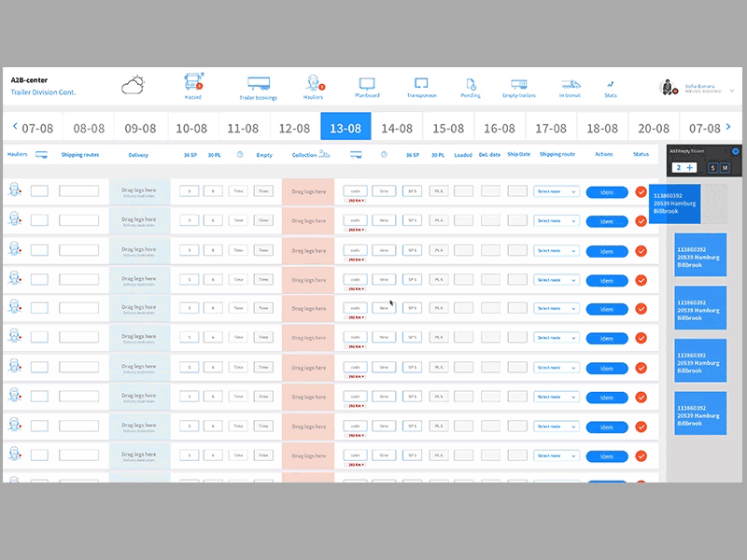Open the In transit truck icon
Screen dimensions: 747x560
[569, 84]
